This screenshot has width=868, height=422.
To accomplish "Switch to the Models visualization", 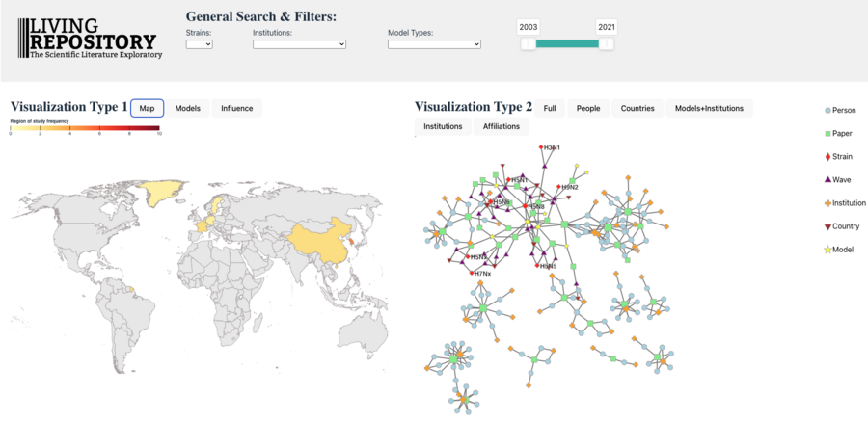I will click(x=188, y=109).
